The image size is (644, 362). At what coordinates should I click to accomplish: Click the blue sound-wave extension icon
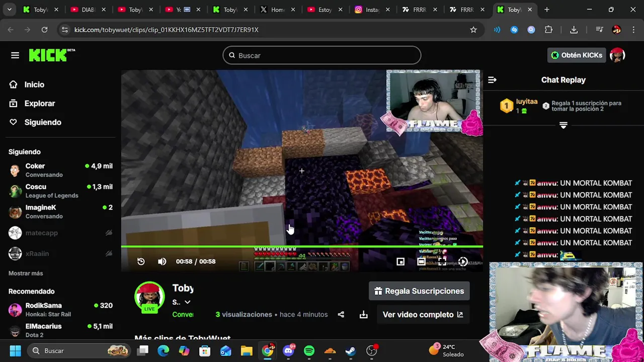[x=497, y=30]
